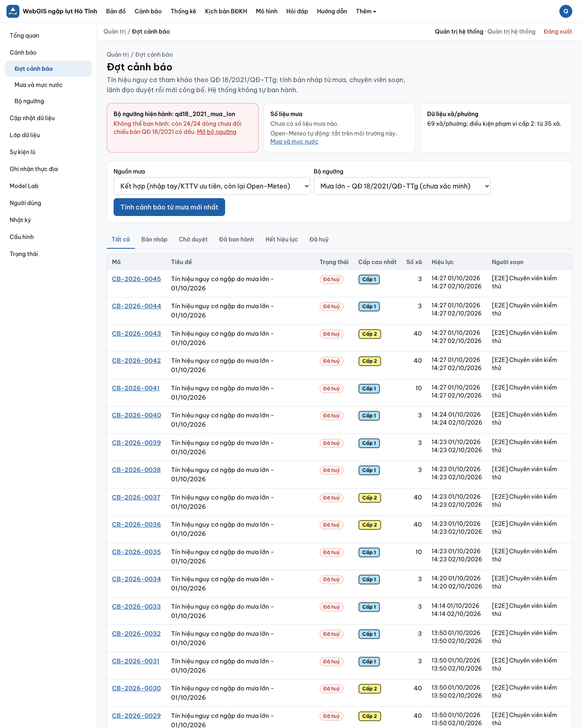Open alert CB-2026-0040
Viewport: 582px width, 728px height.
coord(136,415)
